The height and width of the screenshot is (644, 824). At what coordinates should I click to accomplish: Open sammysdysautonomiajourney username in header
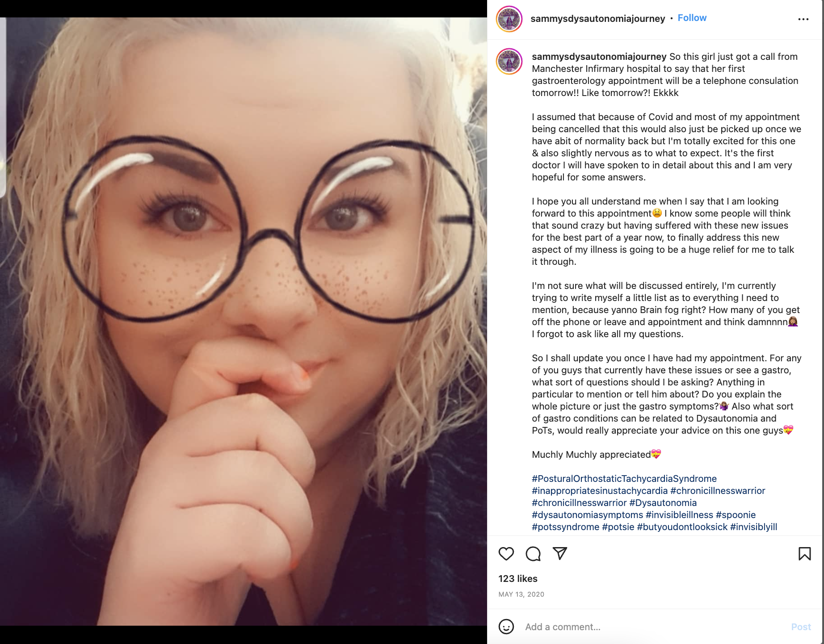coord(597,18)
